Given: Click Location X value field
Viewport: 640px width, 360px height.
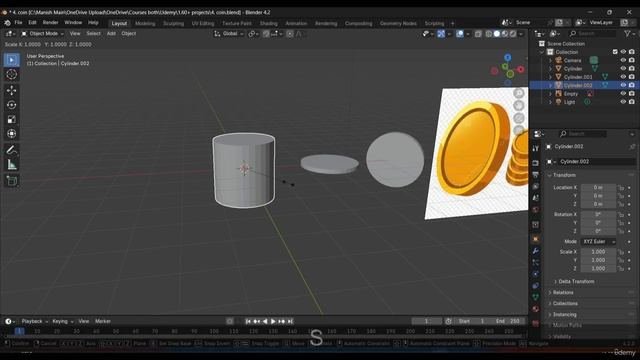Looking at the screenshot, I should coord(598,187).
